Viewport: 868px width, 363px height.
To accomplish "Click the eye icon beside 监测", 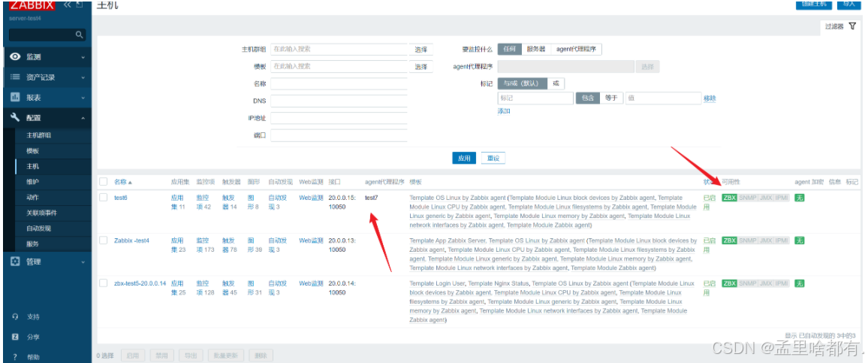I will click(15, 56).
